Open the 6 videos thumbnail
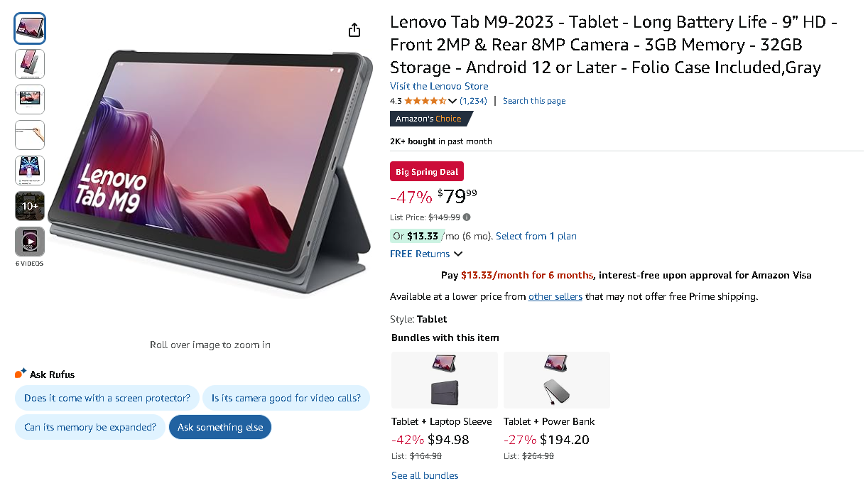This screenshot has width=868, height=481. (30, 242)
